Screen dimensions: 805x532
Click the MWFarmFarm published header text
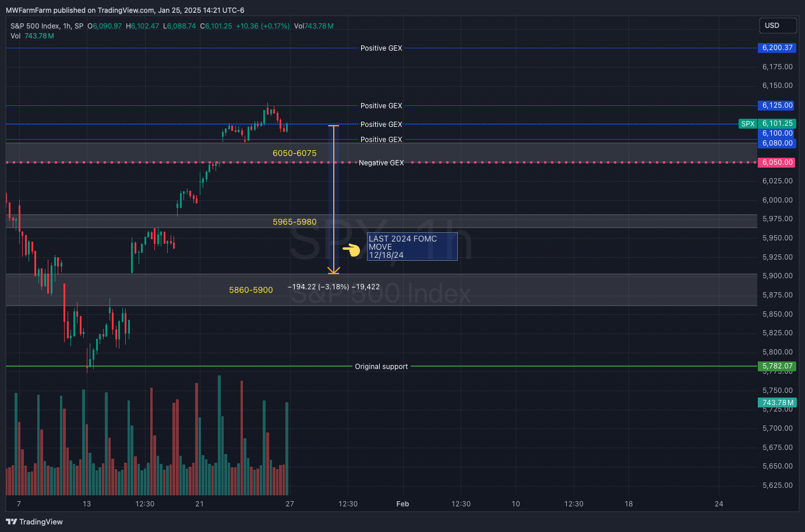click(125, 10)
